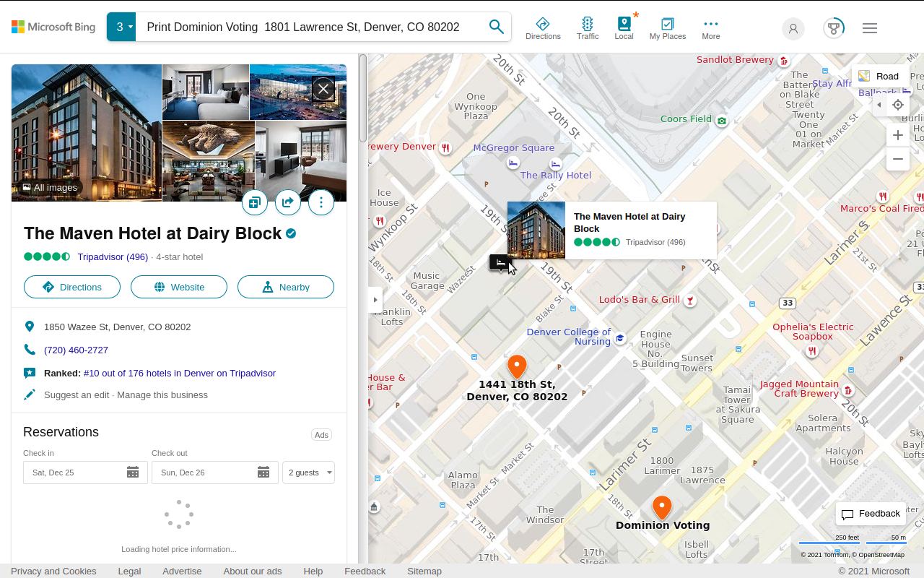Zoom out on the map
Viewport: 924px width, 578px height.
pos(898,159)
